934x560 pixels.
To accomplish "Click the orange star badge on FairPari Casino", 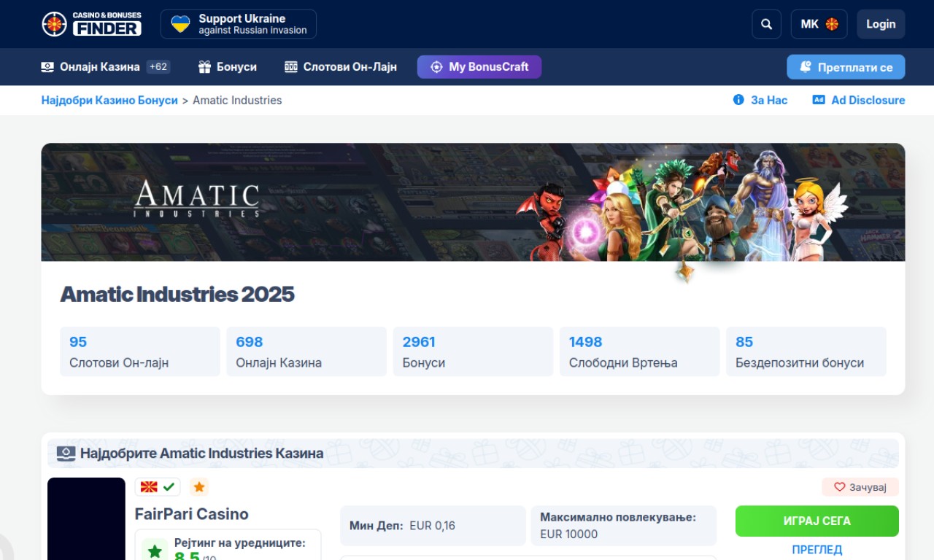I will 199,486.
